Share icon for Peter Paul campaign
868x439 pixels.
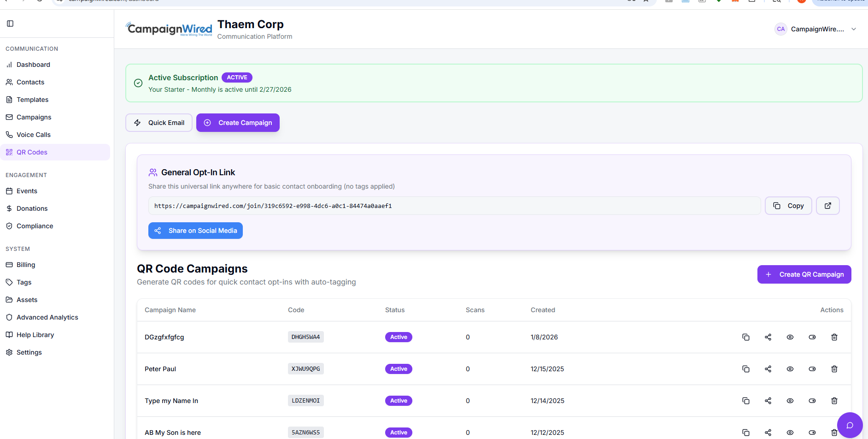[768, 369]
